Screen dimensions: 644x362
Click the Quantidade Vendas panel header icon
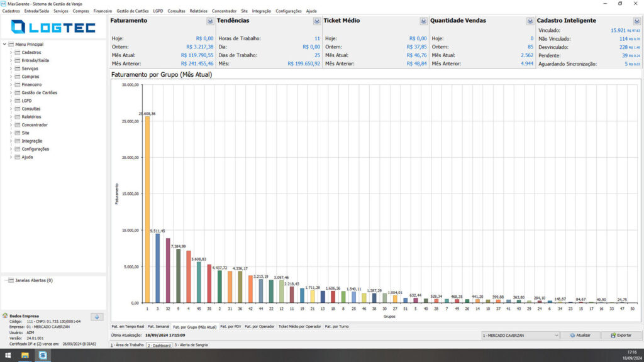530,21
